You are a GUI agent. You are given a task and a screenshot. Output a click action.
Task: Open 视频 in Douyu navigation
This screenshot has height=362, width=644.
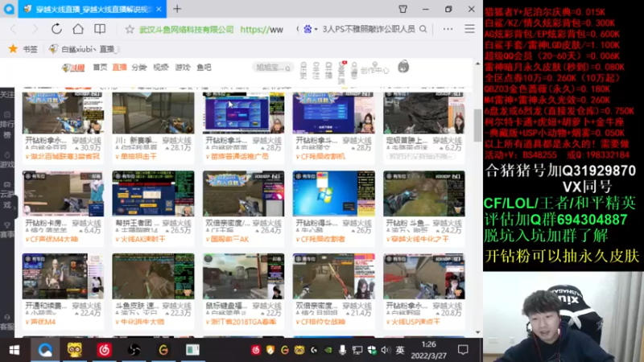point(161,68)
